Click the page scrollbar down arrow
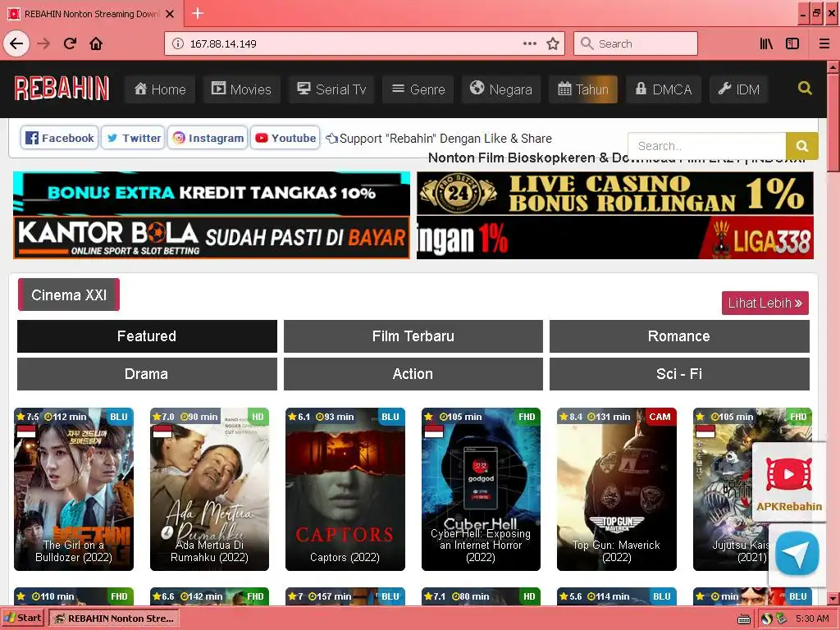 (x=833, y=598)
